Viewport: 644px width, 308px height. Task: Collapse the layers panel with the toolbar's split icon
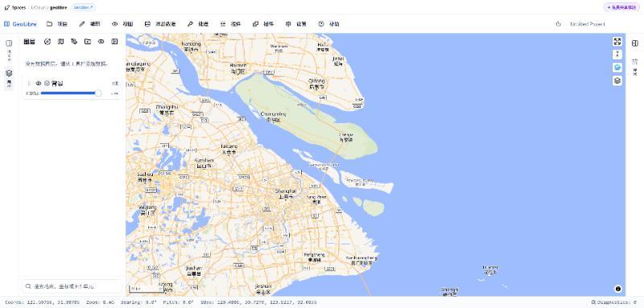[x=114, y=42]
